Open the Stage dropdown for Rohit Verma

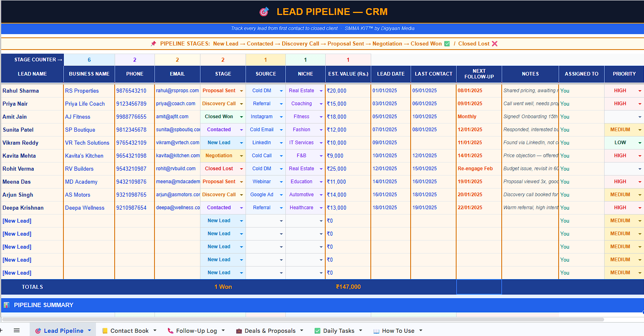(x=241, y=169)
